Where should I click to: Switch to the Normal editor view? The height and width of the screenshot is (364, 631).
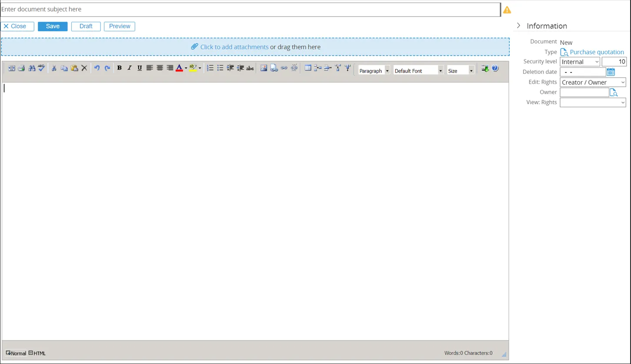pyautogui.click(x=16, y=353)
